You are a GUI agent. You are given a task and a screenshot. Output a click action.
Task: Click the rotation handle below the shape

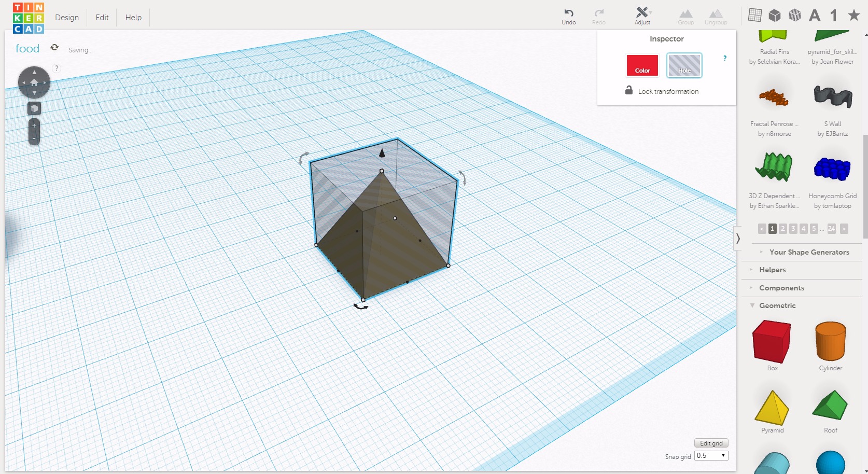click(361, 306)
